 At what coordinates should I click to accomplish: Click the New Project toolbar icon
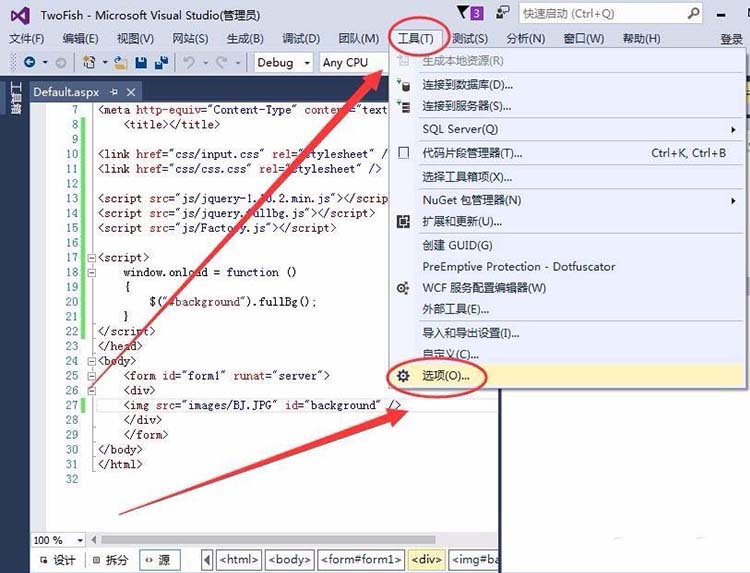(89, 62)
